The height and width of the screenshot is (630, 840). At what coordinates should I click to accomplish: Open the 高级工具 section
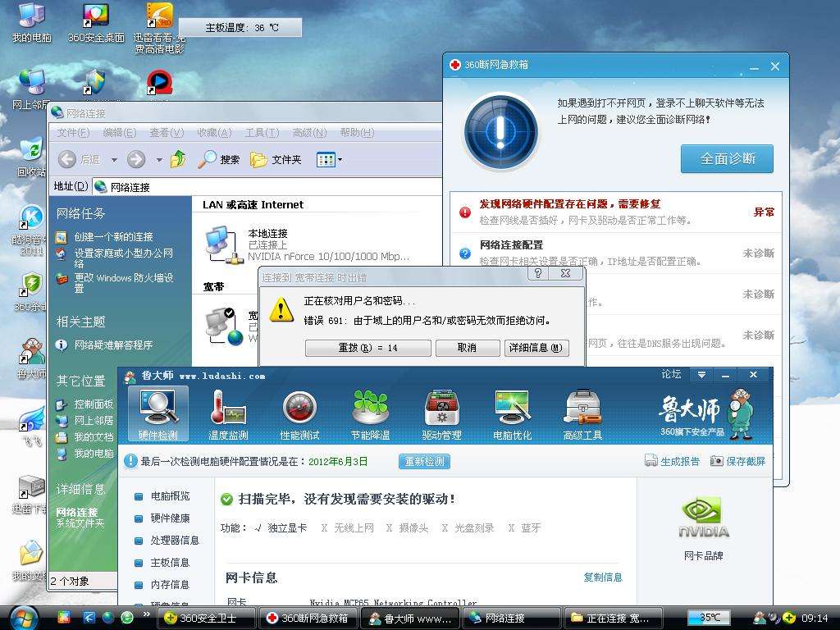pyautogui.click(x=582, y=413)
